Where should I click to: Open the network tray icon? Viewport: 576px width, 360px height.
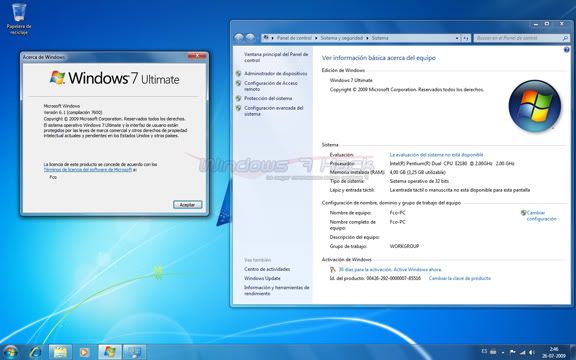click(x=522, y=353)
